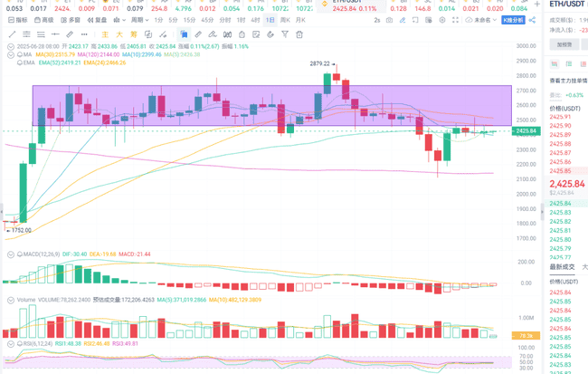Click the K线分析 button
The height and width of the screenshot is (374, 588).
point(513,20)
